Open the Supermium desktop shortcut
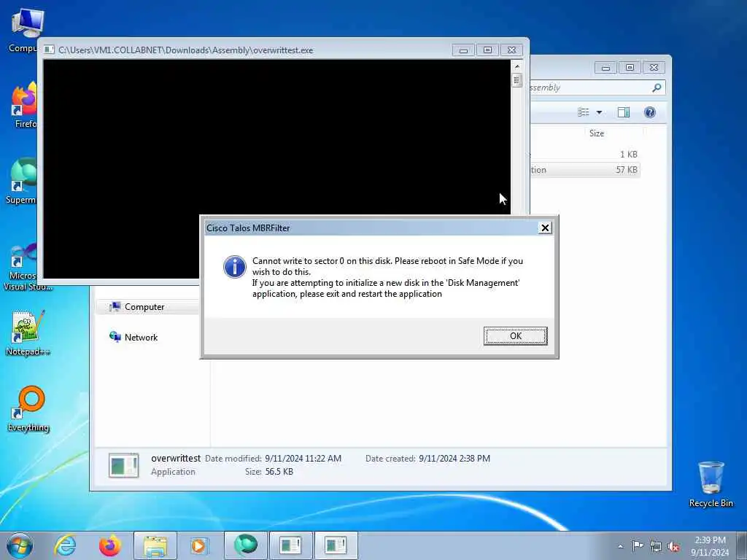This screenshot has height=560, width=747. tap(21, 182)
